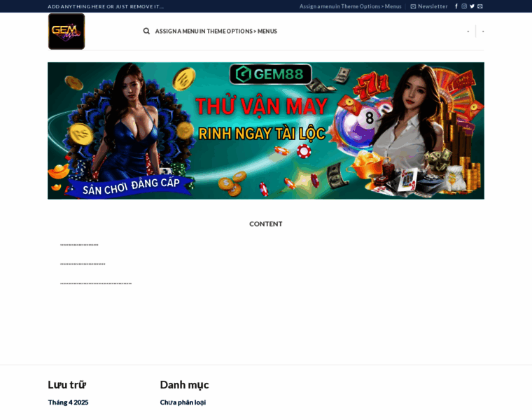The width and height of the screenshot is (532, 420).
Task: Open the Instagram social icon
Action: coord(464,6)
